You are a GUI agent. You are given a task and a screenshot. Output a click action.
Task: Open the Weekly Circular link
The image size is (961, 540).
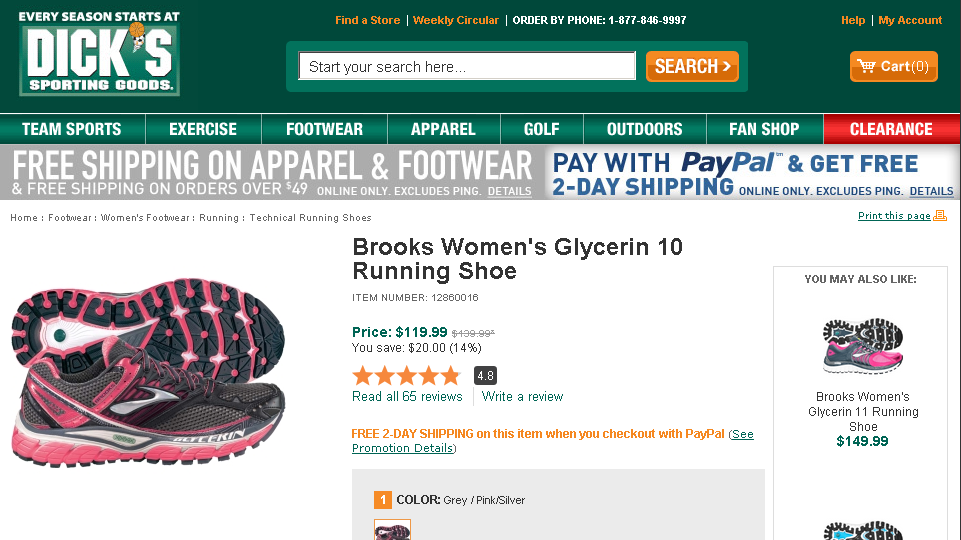click(455, 20)
